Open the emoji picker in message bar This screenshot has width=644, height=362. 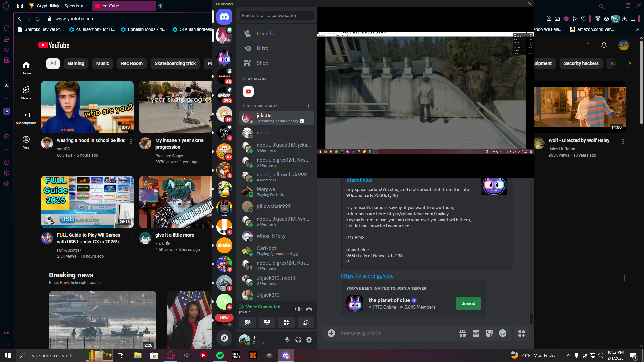pyautogui.click(x=502, y=333)
